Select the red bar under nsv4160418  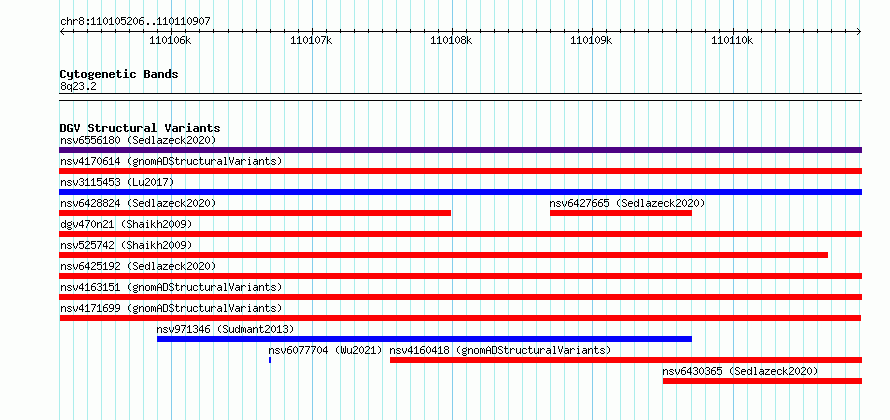pyautogui.click(x=626, y=360)
